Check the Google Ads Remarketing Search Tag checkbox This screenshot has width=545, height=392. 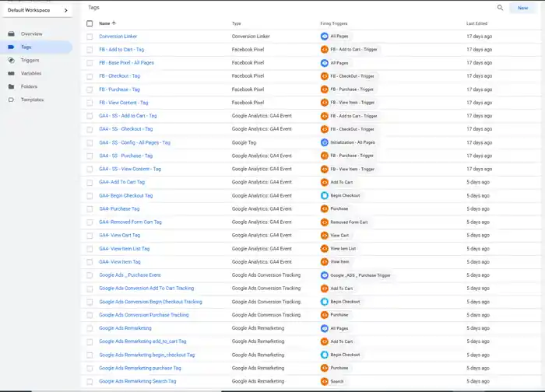(x=90, y=382)
